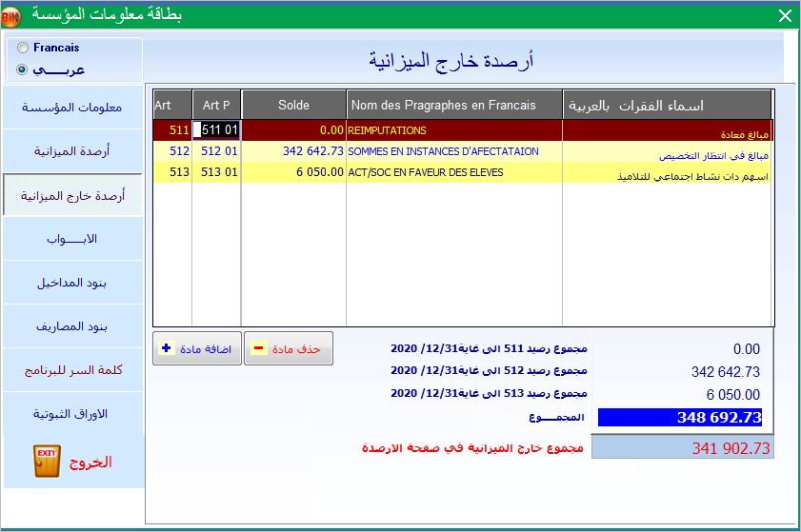Open كلمة السر للبرنامج password settings
The width and height of the screenshot is (801, 532).
point(72,370)
